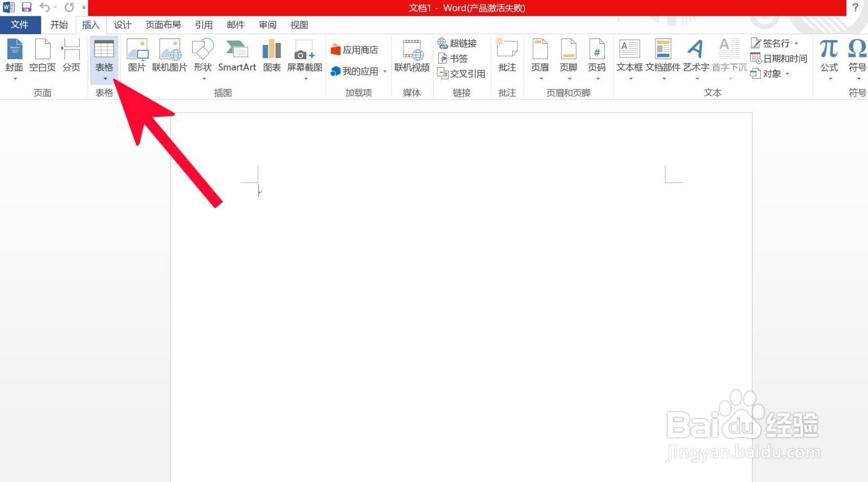Click the Redo/repeat icon

pos(69,8)
